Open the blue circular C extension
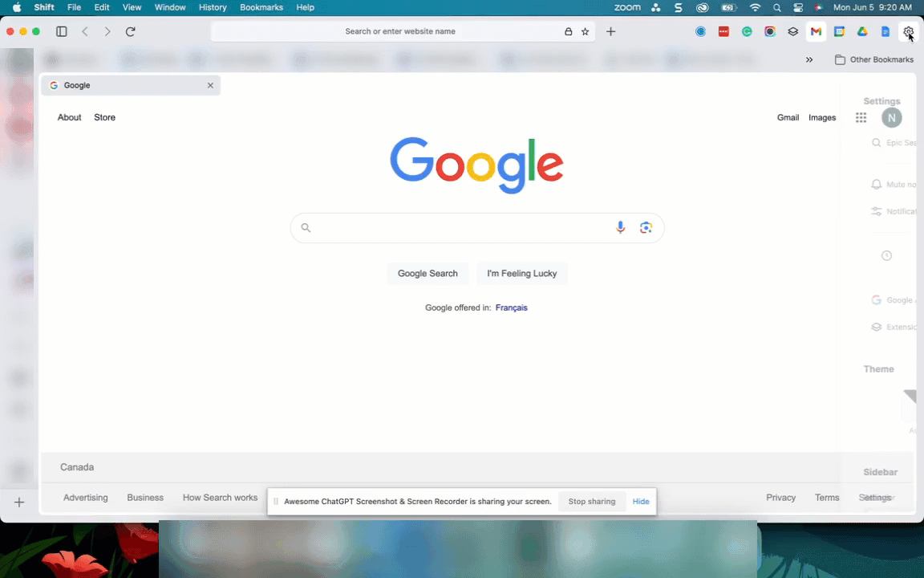The image size is (924, 578). click(x=701, y=31)
